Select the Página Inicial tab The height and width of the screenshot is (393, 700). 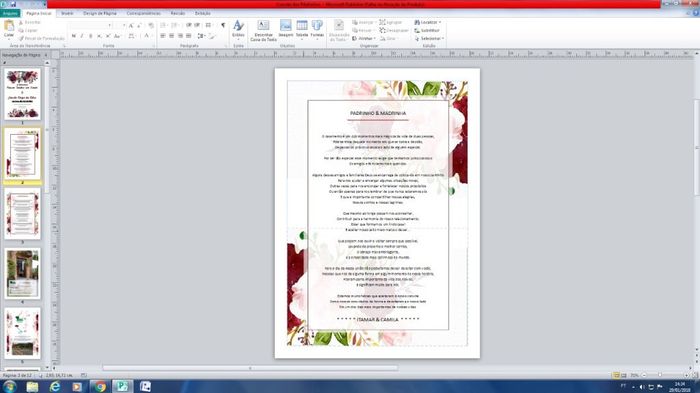click(x=39, y=13)
